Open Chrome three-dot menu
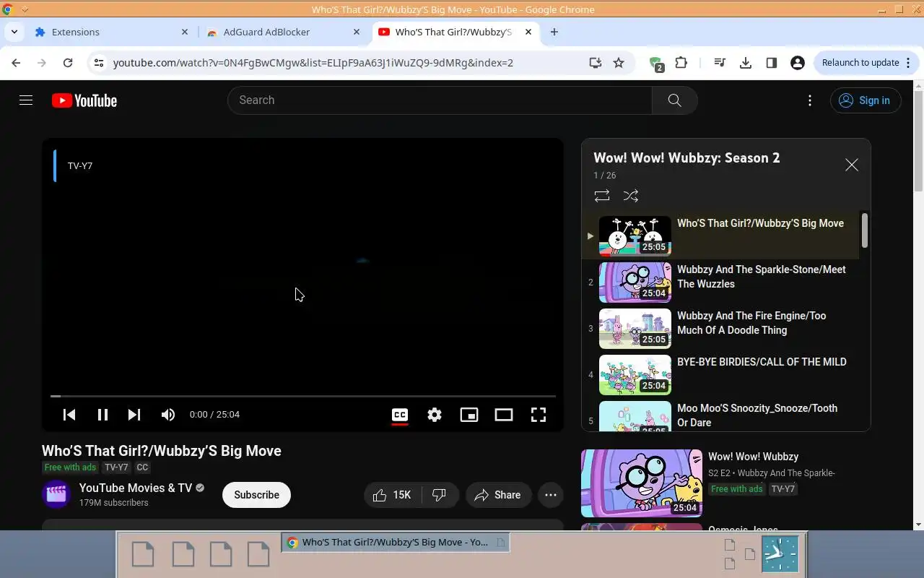Image resolution: width=924 pixels, height=578 pixels. pos(908,63)
